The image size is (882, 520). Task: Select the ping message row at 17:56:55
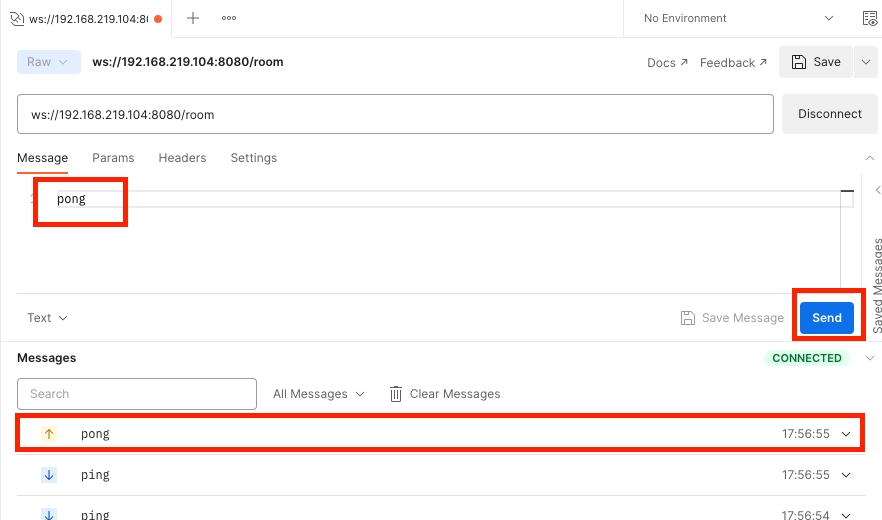441,475
